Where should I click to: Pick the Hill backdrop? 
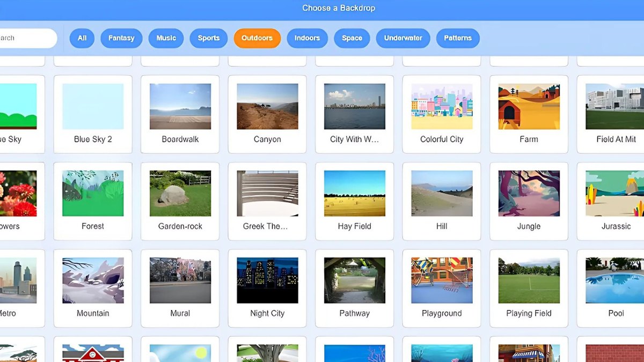(x=442, y=201)
